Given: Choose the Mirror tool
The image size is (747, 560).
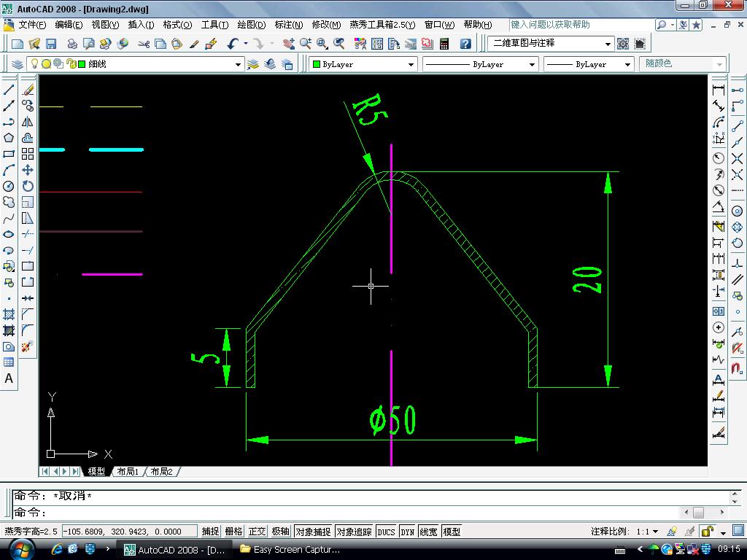Looking at the screenshot, I should coord(28,122).
